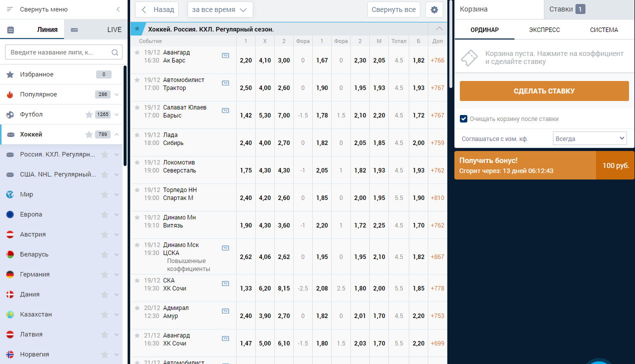Image resolution: width=635 pixels, height=364 pixels.
Task: Click the Европа EU flag icon
Action: [10, 214]
